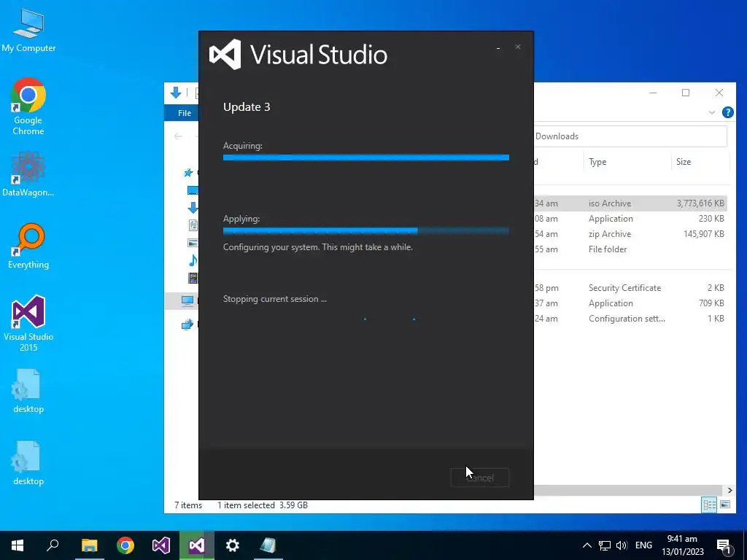The image size is (747, 560).
Task: Select This PC in Explorer sidebar
Action: pos(187,301)
